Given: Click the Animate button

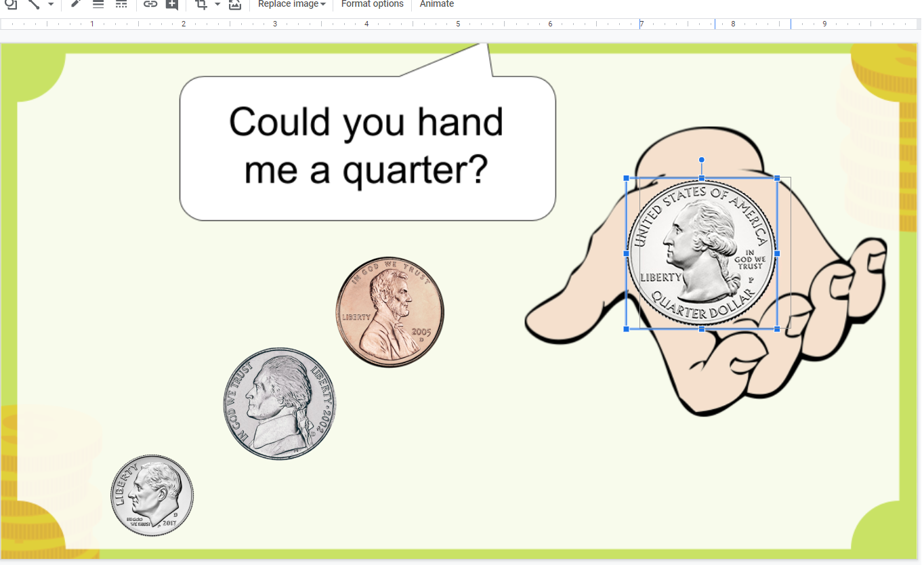Looking at the screenshot, I should point(437,4).
